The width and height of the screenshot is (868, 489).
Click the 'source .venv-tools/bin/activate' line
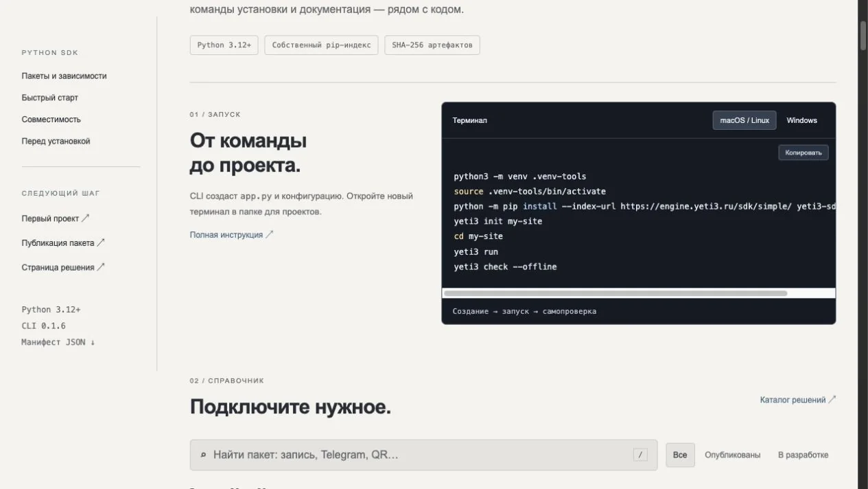tap(530, 192)
